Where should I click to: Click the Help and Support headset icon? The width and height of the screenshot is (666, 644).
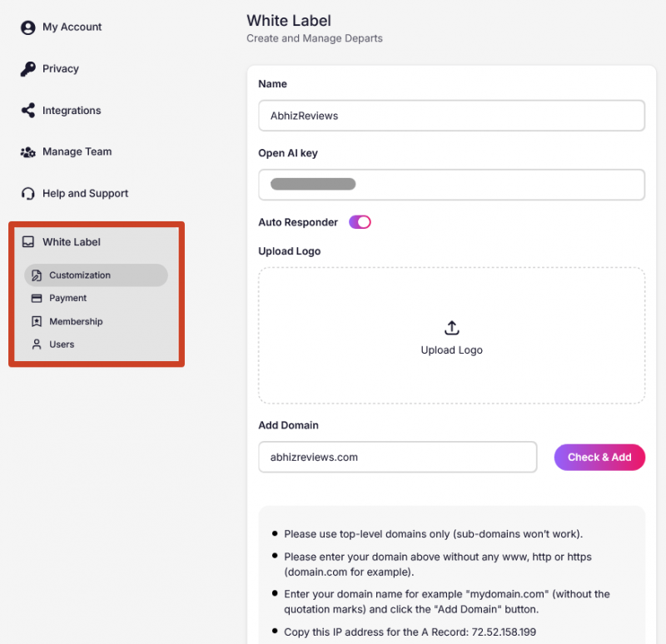pos(28,194)
